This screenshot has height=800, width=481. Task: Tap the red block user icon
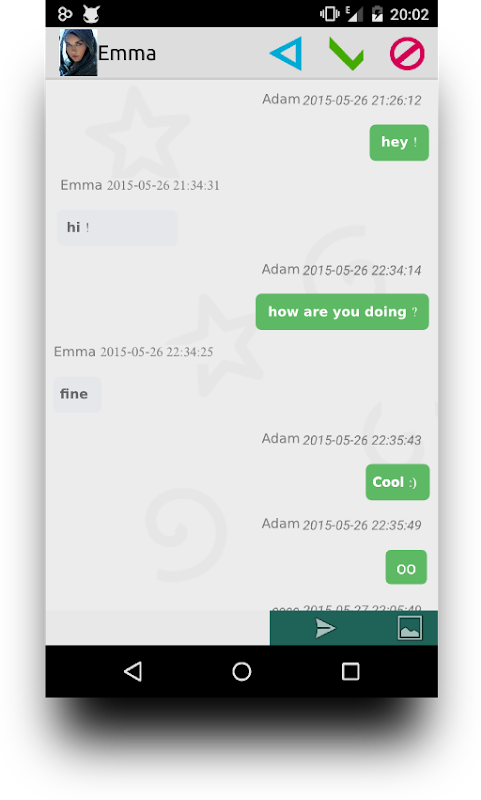click(x=407, y=54)
